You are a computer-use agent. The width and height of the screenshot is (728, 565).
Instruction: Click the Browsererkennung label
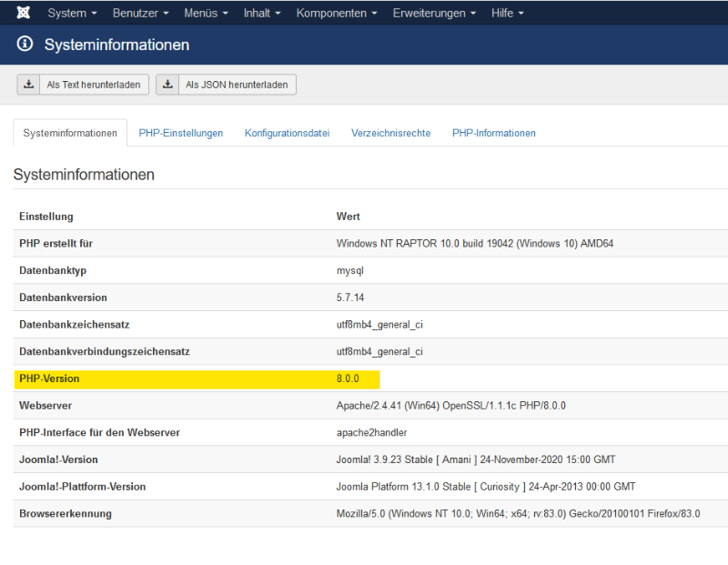66,513
